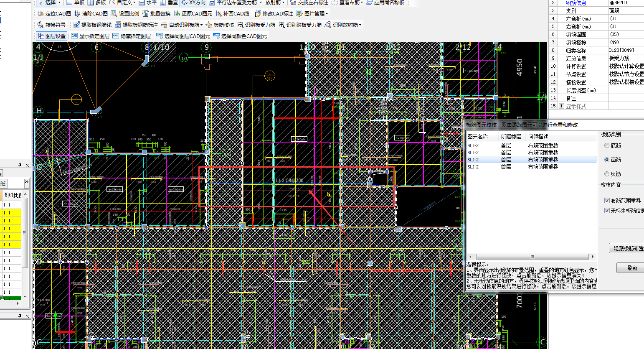Click 转换符号 convert symbol tool
Image resolution: width=644 pixels, height=349 pixels.
pyautogui.click(x=51, y=25)
